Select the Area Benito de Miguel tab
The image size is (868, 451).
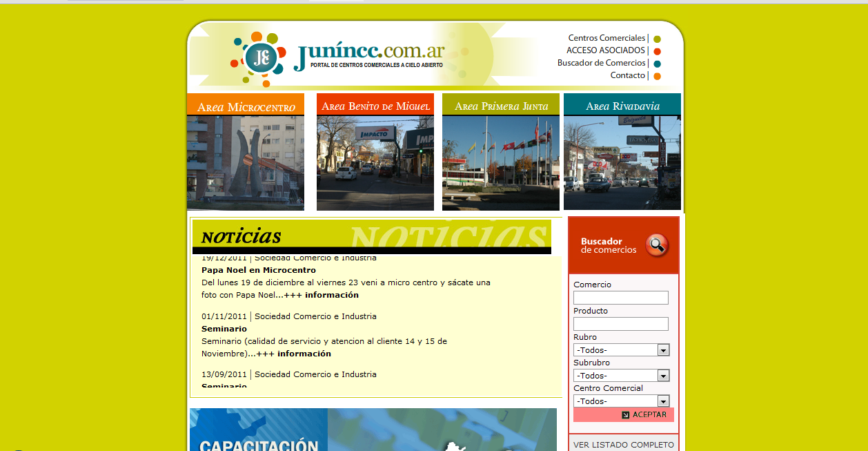375,104
